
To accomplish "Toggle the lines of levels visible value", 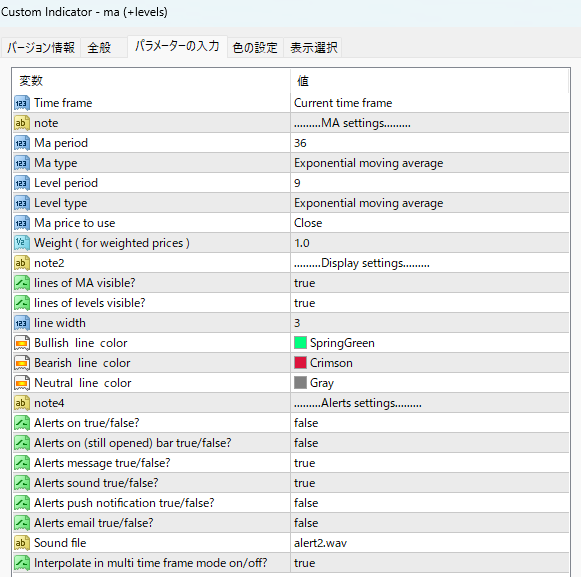I will tap(430, 303).
